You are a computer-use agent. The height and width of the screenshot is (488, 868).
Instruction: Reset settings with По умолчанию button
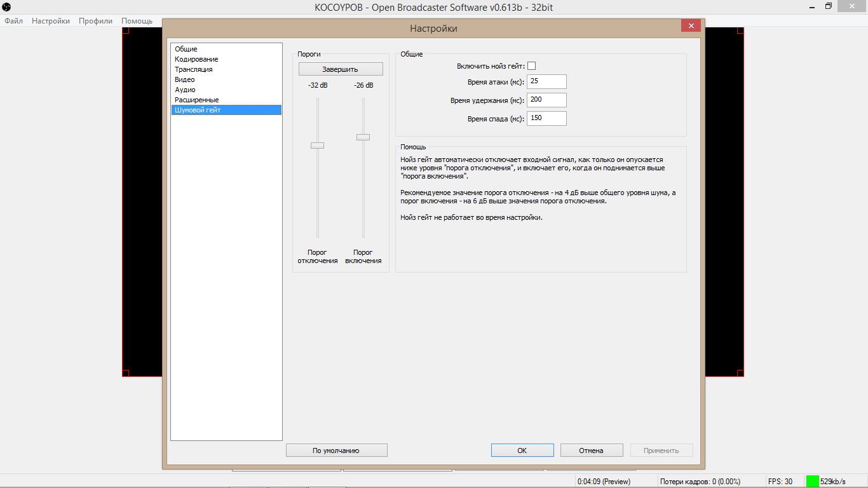pos(336,451)
